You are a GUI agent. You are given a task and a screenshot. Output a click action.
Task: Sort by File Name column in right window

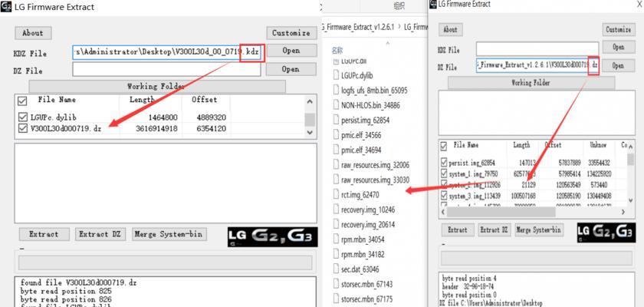(x=466, y=145)
